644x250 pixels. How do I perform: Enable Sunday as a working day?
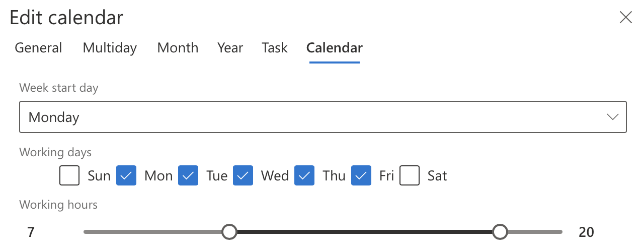(x=69, y=175)
